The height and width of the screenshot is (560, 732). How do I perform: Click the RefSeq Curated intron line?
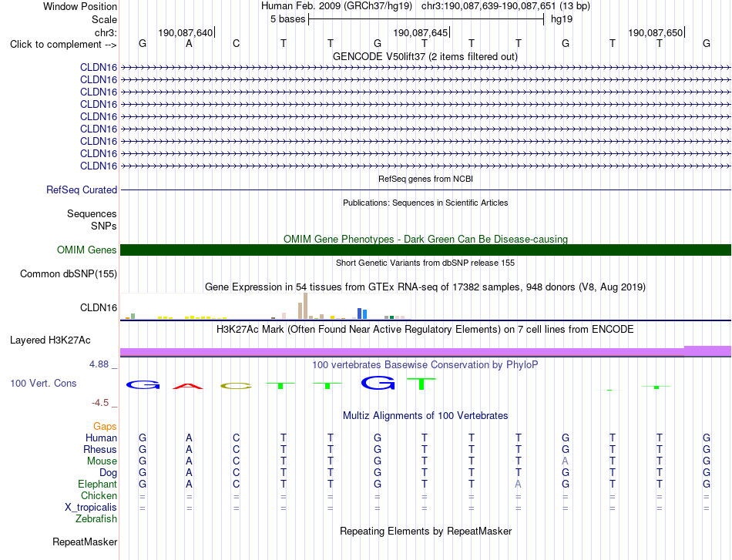pyautogui.click(x=425, y=190)
